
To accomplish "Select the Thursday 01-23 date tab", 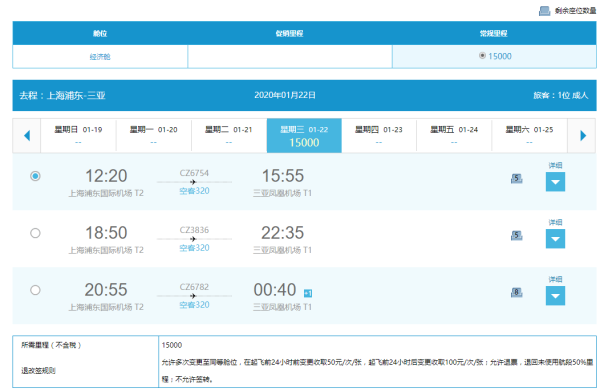I will 379,136.
